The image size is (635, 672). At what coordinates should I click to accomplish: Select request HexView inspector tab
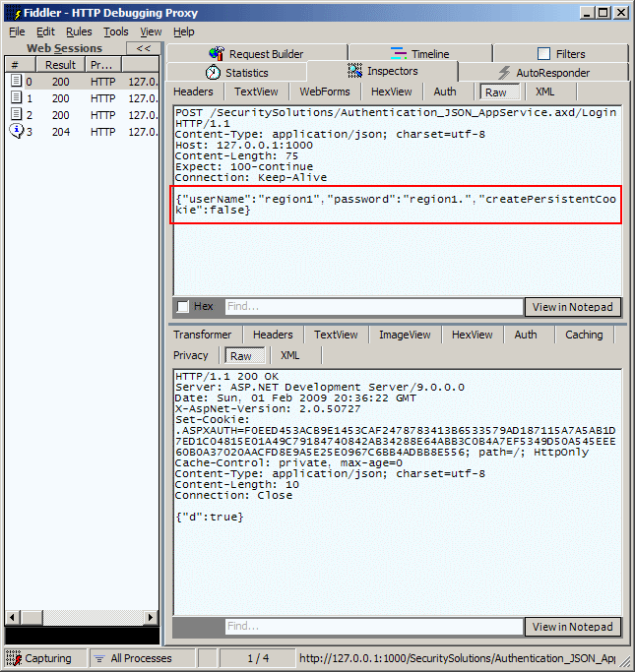(392, 92)
